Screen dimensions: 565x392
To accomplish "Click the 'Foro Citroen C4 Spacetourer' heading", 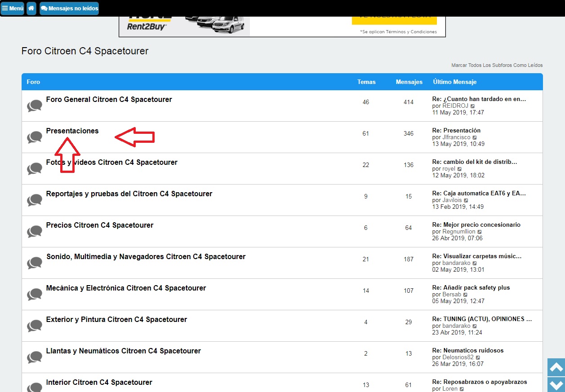I will click(85, 51).
